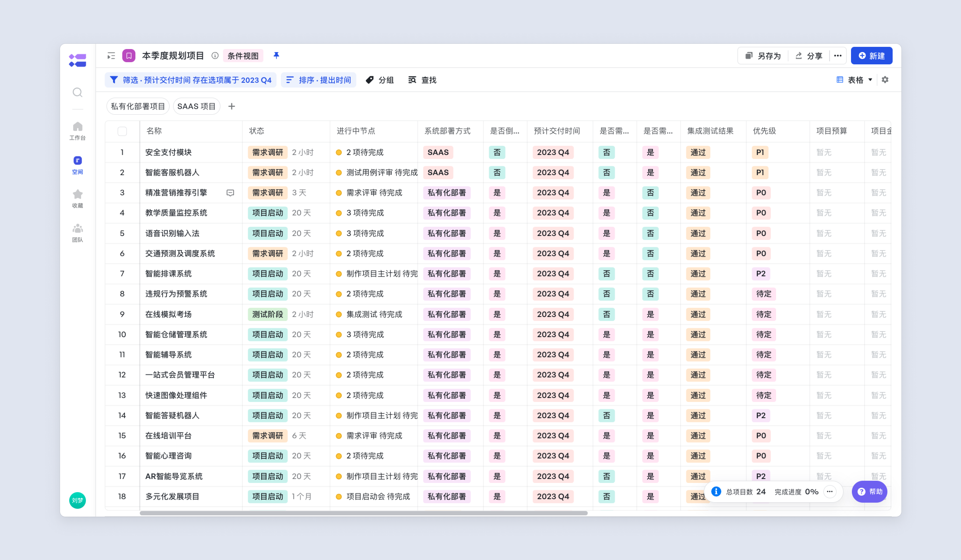The height and width of the screenshot is (560, 961).
Task: Open the 查找 search tool
Action: (x=422, y=80)
